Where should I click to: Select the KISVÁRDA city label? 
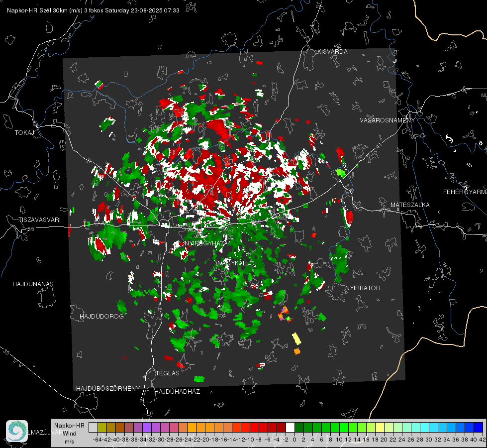(x=332, y=52)
